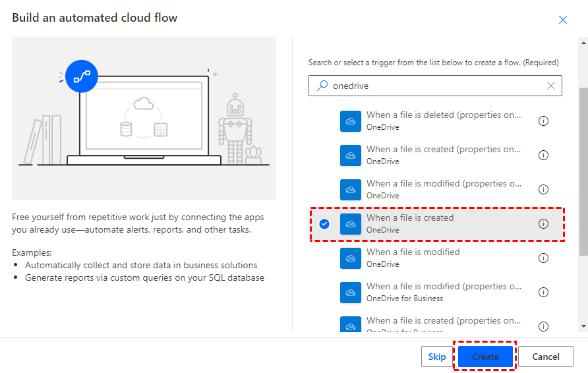Show info for file deleted trigger
Viewport: 588px width, 373px height.
tap(544, 121)
